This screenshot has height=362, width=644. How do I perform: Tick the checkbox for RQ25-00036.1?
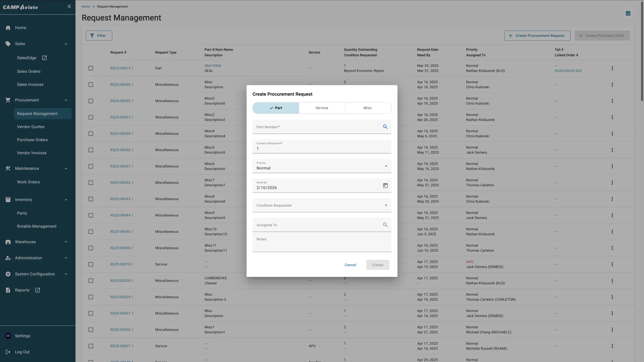(x=91, y=330)
